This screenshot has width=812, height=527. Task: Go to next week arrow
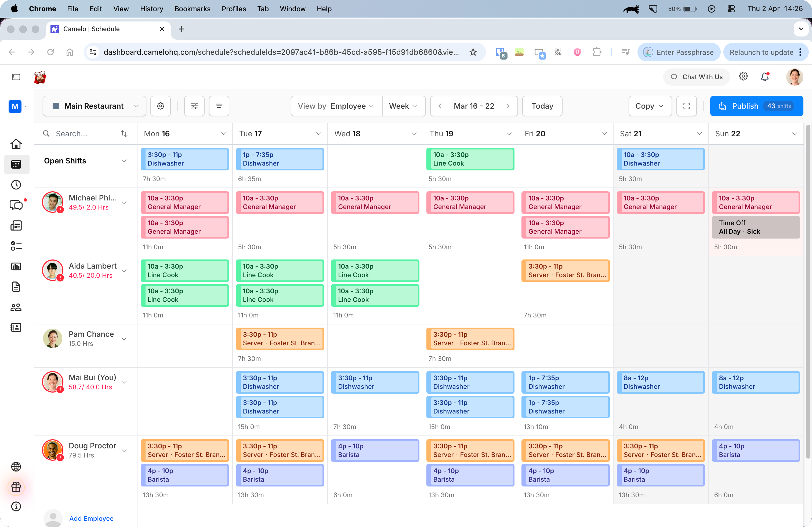(508, 106)
